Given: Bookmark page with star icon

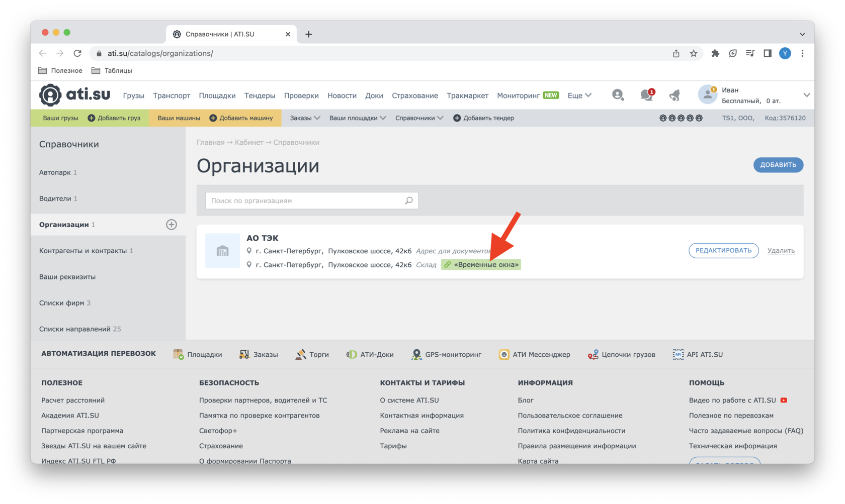Looking at the screenshot, I should coord(694,53).
